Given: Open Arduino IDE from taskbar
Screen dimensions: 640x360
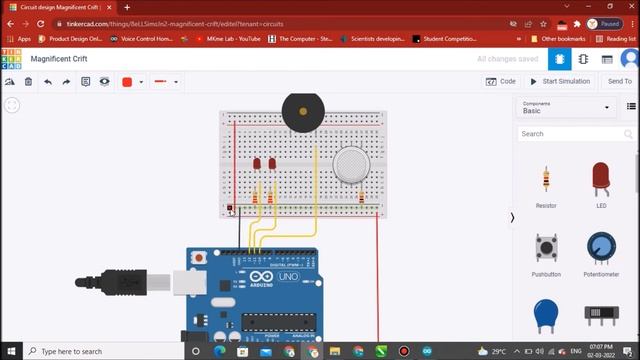Looking at the screenshot, I should click(x=427, y=351).
